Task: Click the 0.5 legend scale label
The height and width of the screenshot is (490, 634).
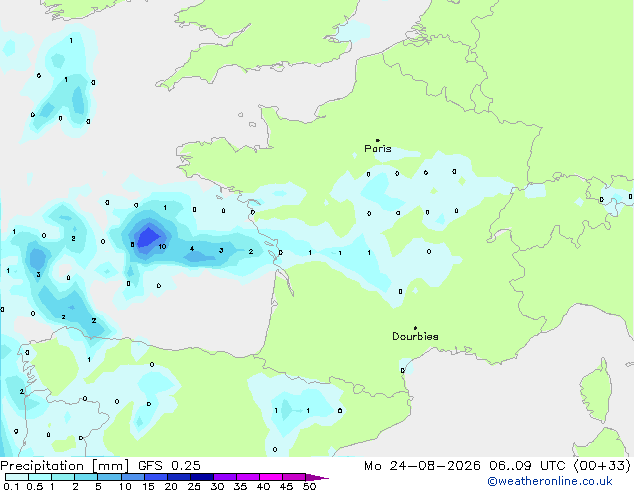Action: click(34, 486)
